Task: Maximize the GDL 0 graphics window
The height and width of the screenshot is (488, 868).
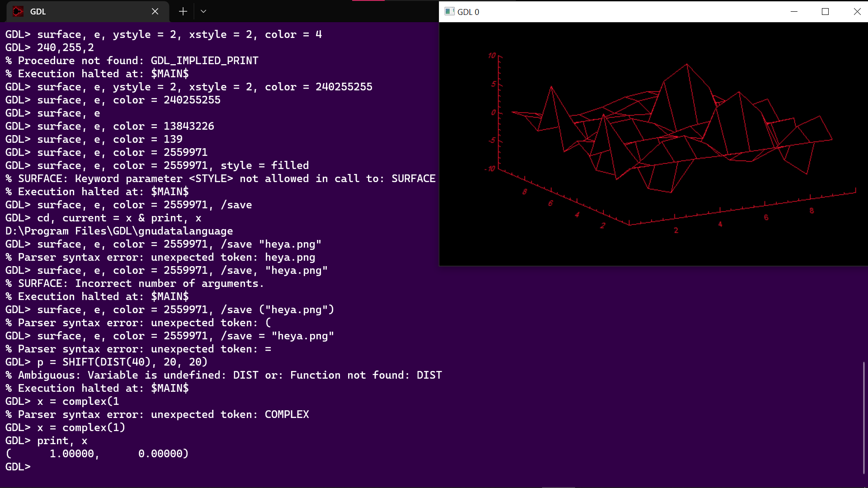Action: pos(825,12)
